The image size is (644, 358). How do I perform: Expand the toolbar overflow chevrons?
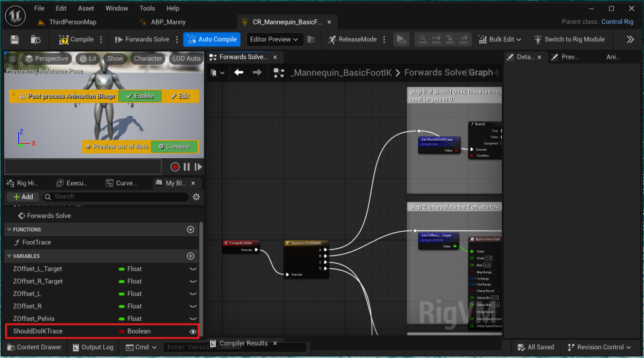630,40
